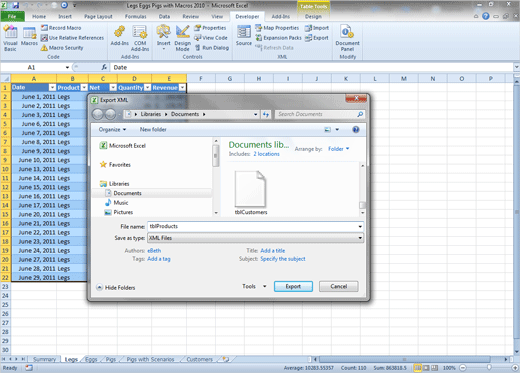Viewport: 520px width, 373px height.
Task: Open the XML Source pane
Action: coord(244,36)
